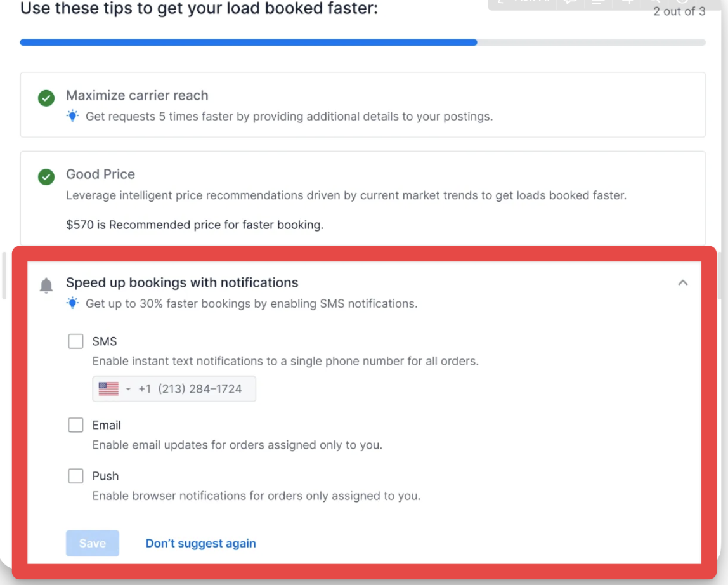
Task: Click the Save button
Action: coord(93,542)
